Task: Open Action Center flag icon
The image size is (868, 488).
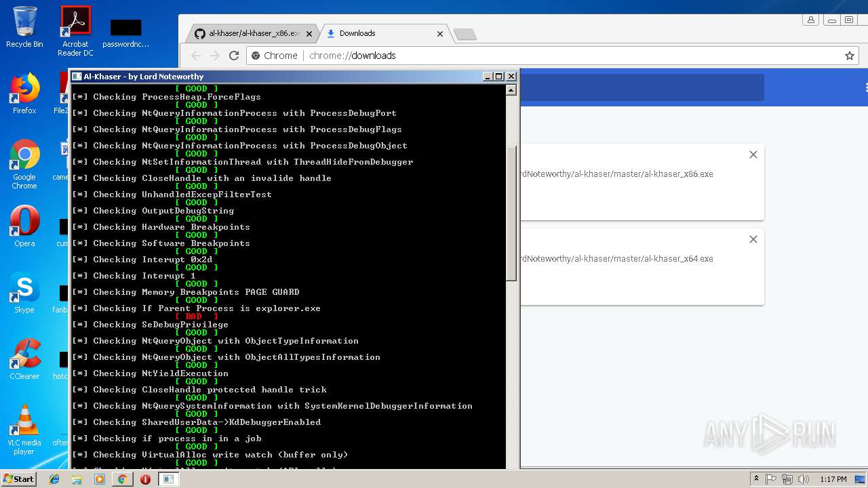Action: [x=771, y=479]
